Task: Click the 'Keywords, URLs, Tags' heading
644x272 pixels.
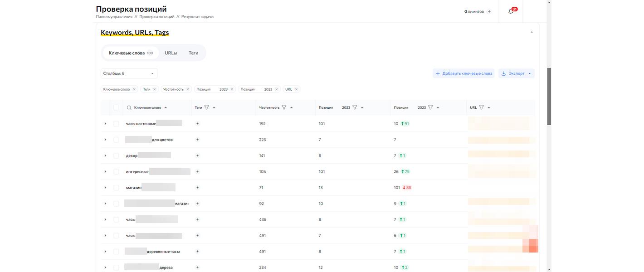Action: (x=135, y=33)
